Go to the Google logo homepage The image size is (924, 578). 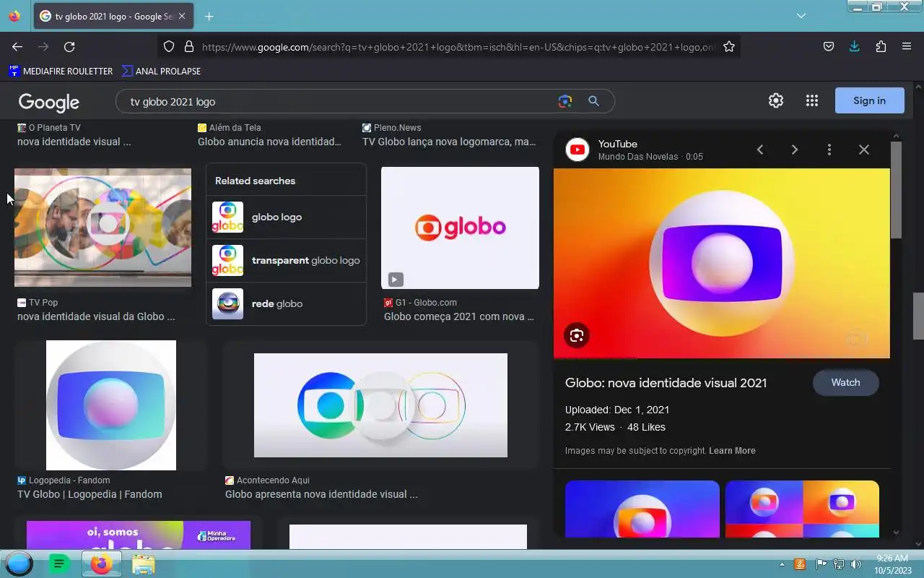tap(49, 102)
